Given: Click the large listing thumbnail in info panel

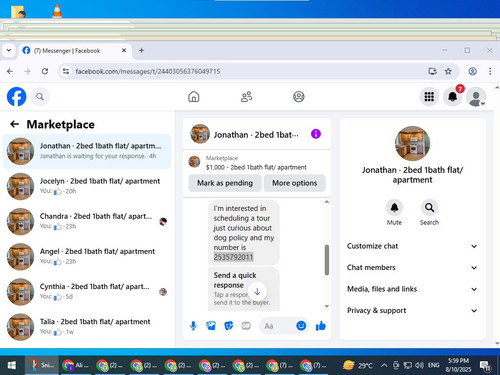Looking at the screenshot, I should (x=412, y=143).
